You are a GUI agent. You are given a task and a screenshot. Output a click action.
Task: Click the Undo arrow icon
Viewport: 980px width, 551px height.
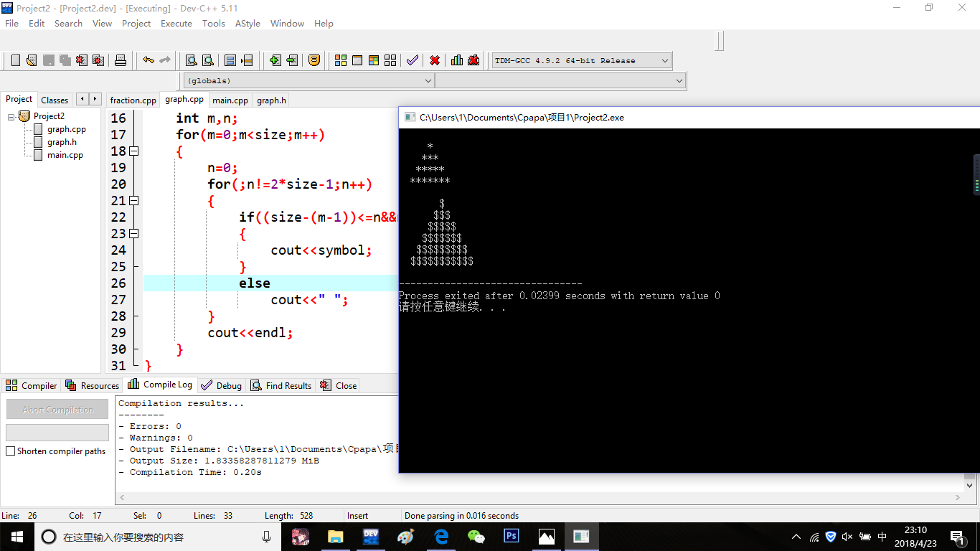(148, 60)
